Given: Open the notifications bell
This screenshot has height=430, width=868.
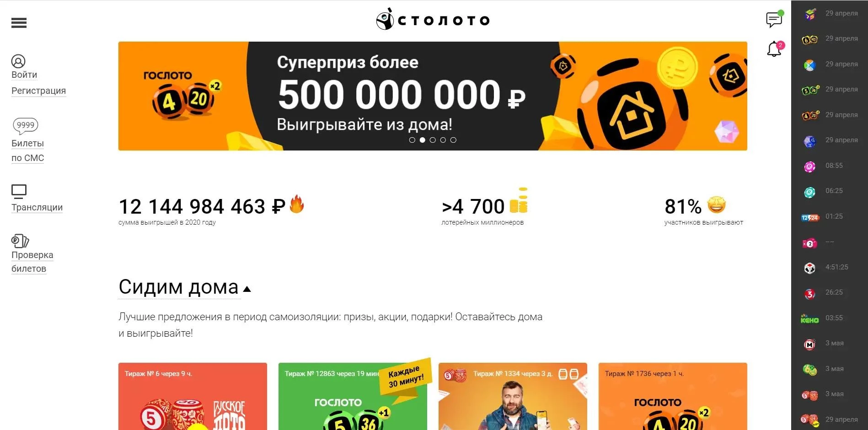Looking at the screenshot, I should coord(774,49).
